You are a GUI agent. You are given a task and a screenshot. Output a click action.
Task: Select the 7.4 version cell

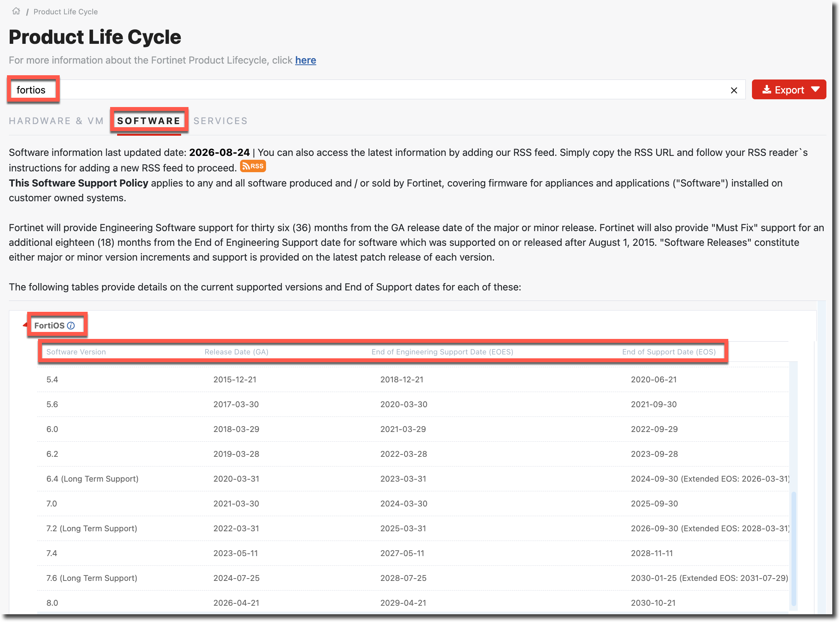point(52,553)
